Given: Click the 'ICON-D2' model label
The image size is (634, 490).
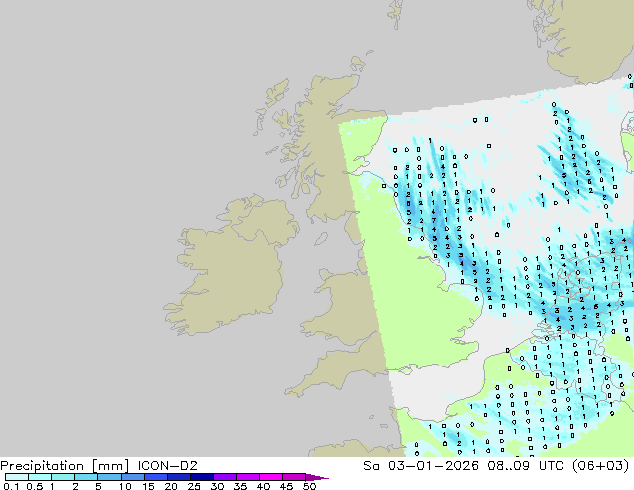Looking at the screenshot, I should [167, 465].
